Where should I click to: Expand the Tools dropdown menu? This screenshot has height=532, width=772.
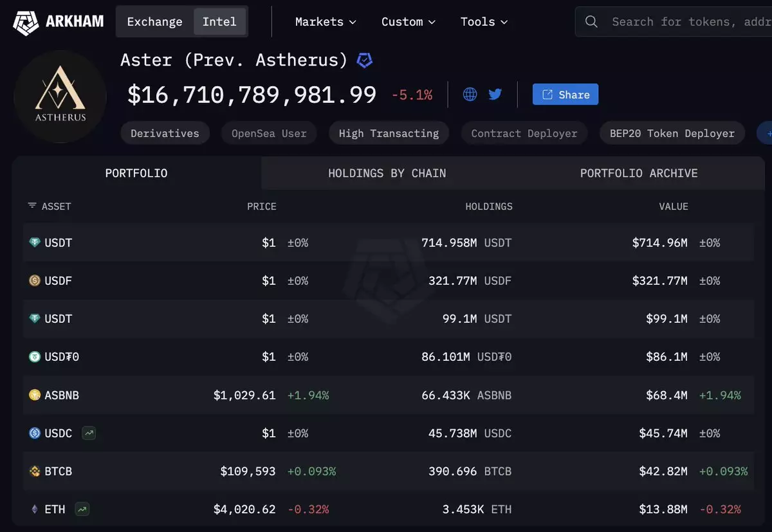click(484, 22)
